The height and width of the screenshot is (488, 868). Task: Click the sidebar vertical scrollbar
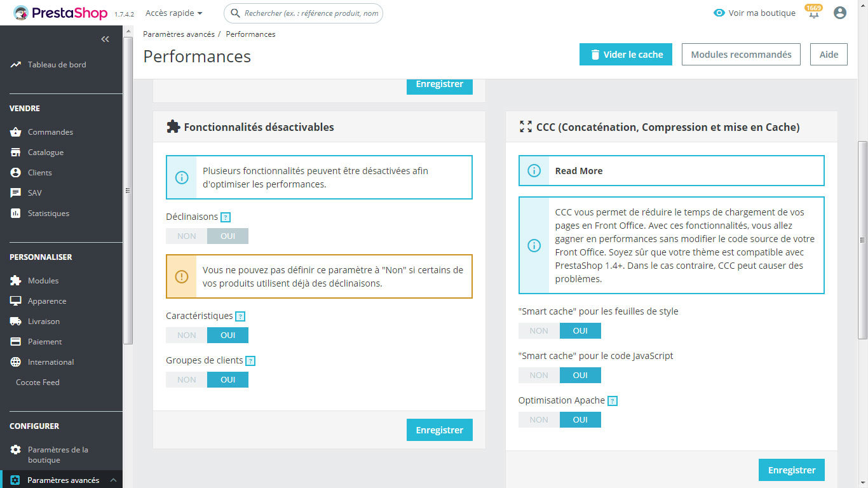tap(128, 191)
